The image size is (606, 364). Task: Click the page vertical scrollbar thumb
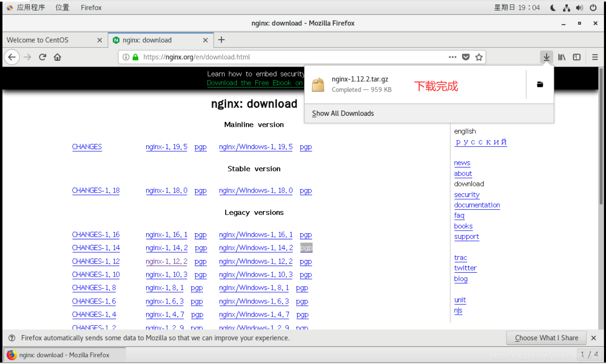click(601, 136)
